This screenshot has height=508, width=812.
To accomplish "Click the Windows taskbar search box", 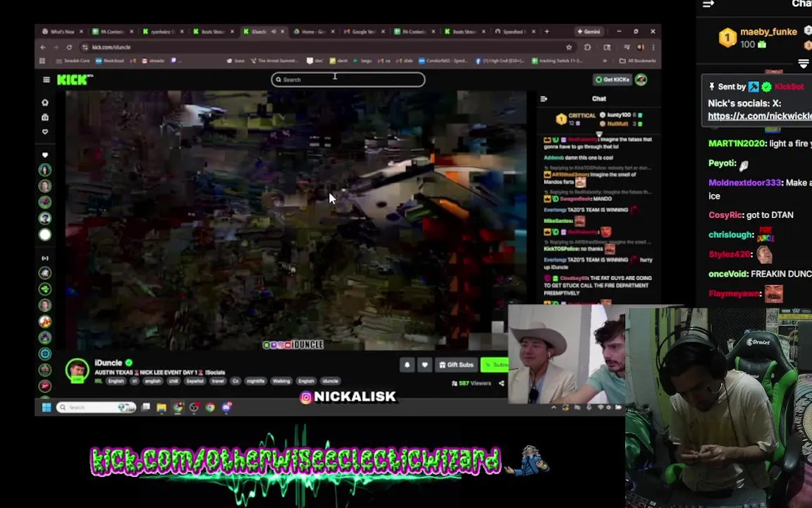I will (x=97, y=407).
